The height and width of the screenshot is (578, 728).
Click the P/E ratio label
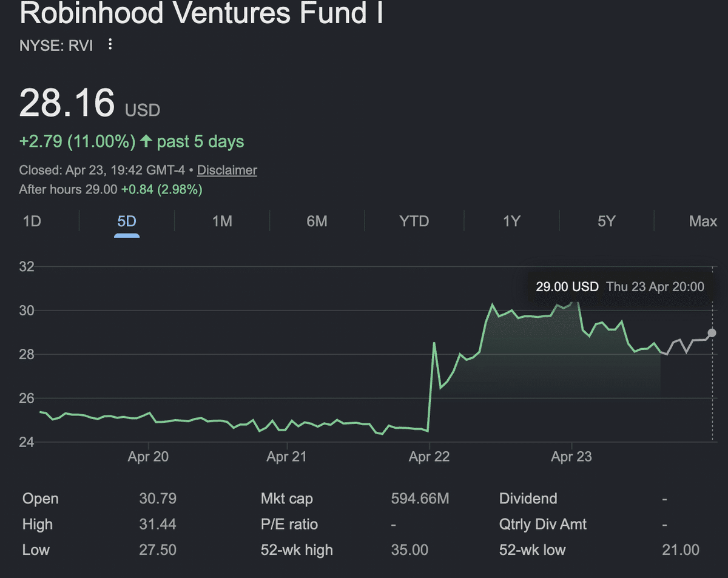pyautogui.click(x=289, y=525)
